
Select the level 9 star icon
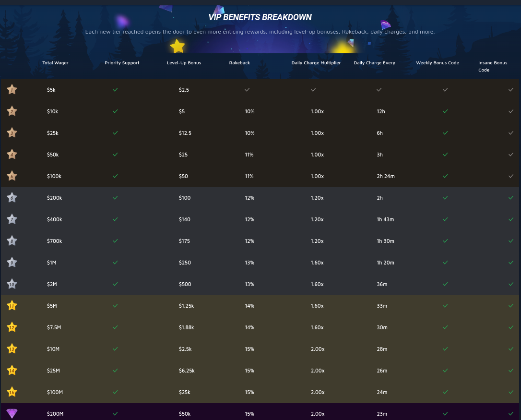pyautogui.click(x=12, y=262)
